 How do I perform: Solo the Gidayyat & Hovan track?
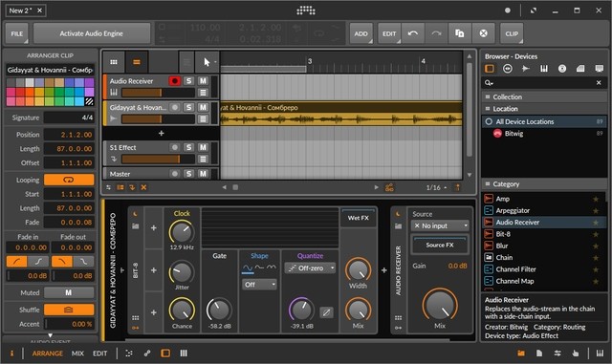click(189, 107)
